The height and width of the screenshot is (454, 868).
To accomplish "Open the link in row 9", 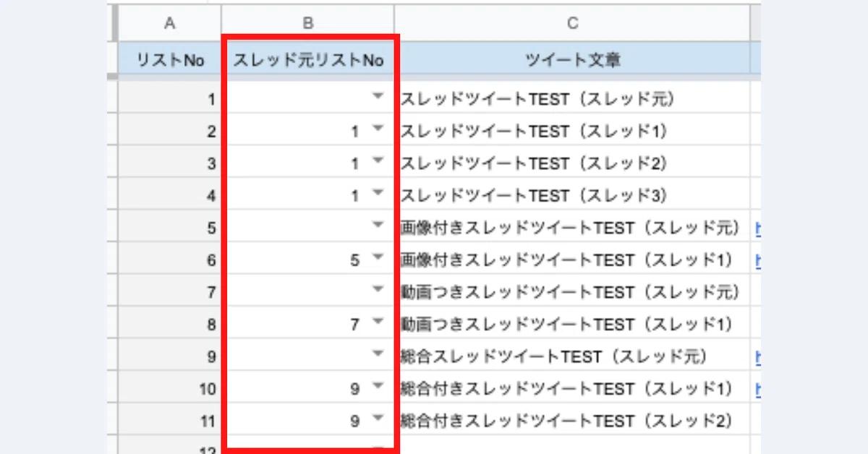I will 757,356.
